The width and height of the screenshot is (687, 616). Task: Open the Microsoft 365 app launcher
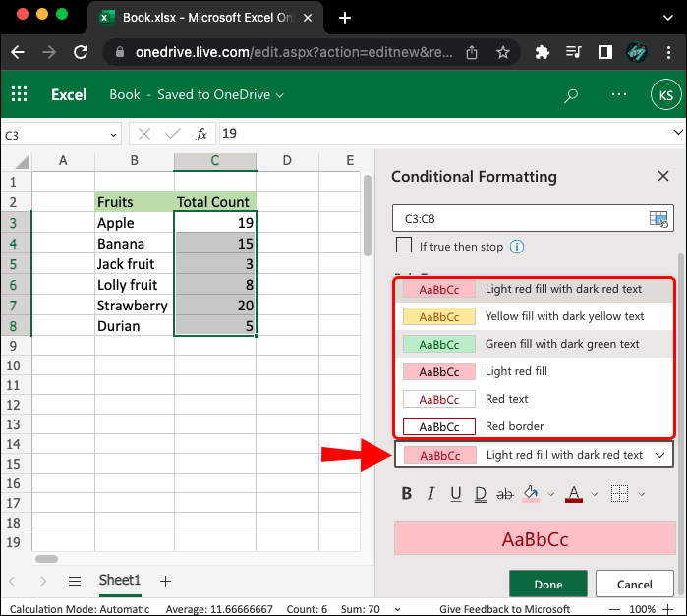(19, 95)
